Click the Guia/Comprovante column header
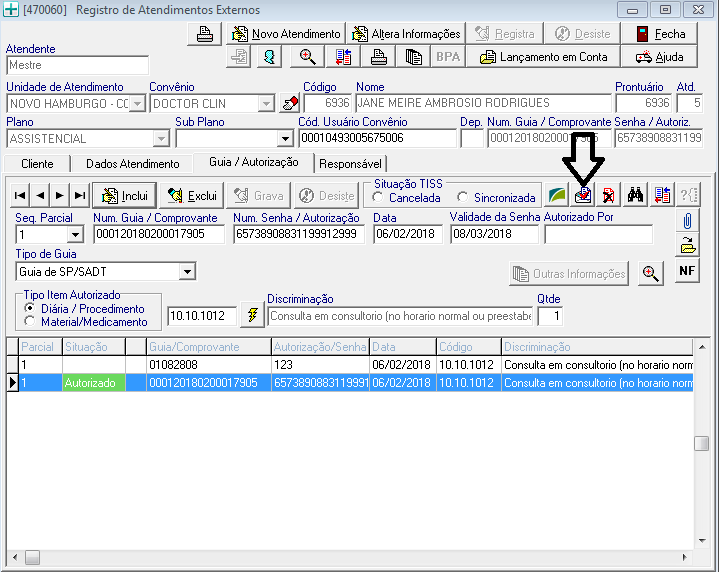 [209, 347]
